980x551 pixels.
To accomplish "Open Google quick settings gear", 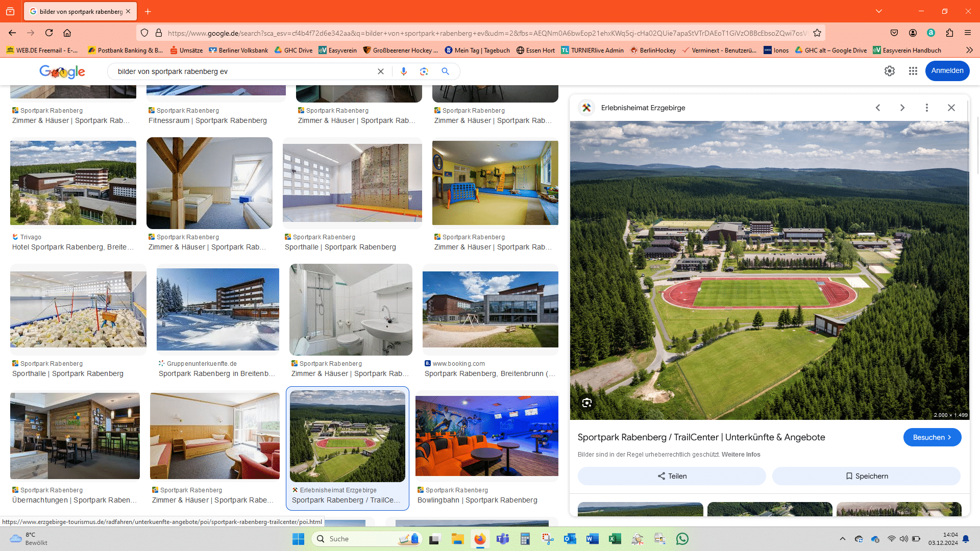I will point(890,71).
